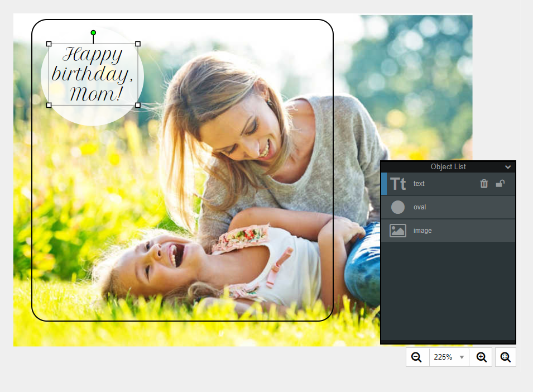Image resolution: width=533 pixels, height=392 pixels.
Task: Toggle the lock on the text object
Action: (x=500, y=184)
